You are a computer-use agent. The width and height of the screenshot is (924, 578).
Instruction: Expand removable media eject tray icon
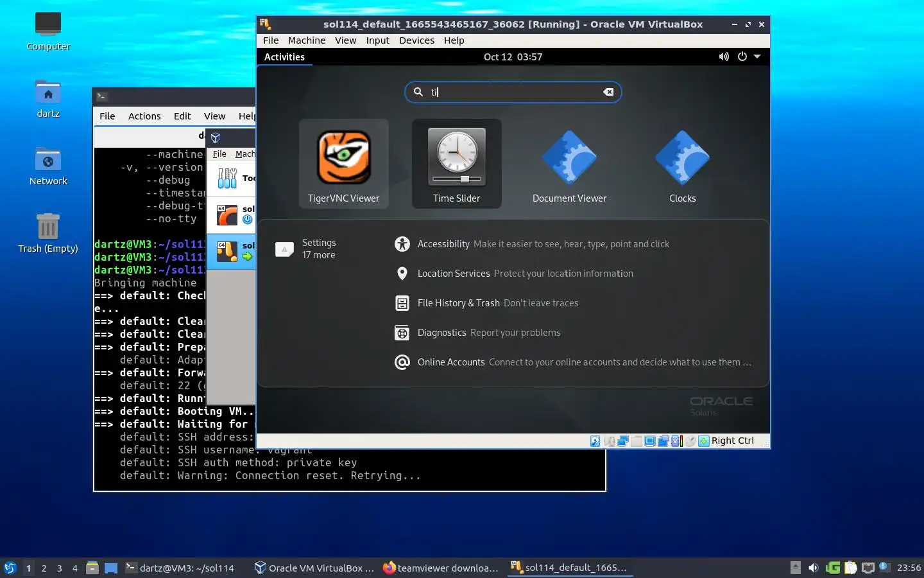point(796,568)
